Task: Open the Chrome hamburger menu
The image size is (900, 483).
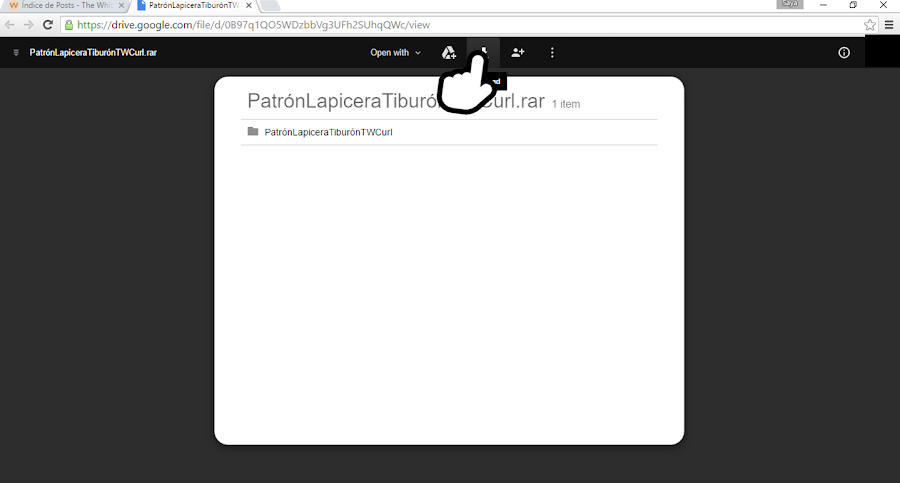Action: coord(889,25)
